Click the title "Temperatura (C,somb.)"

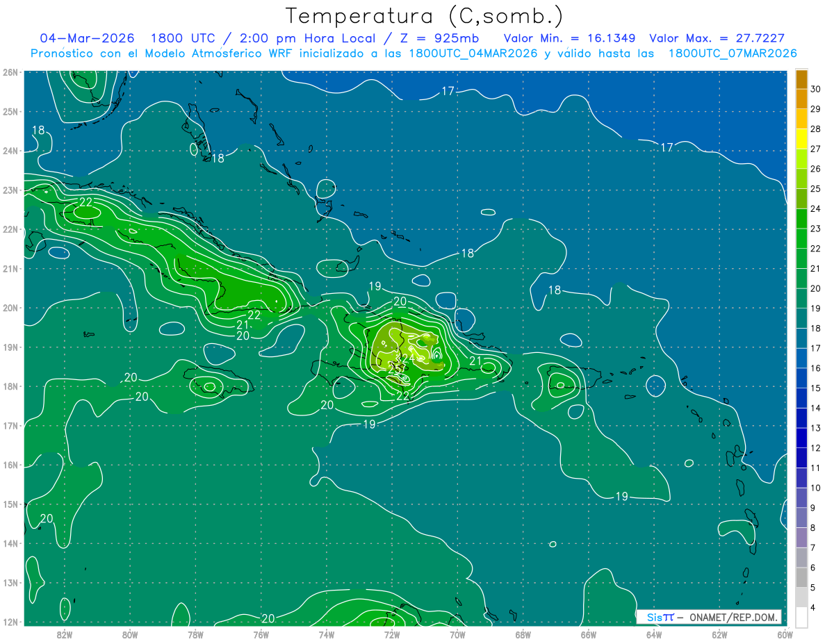click(x=425, y=16)
